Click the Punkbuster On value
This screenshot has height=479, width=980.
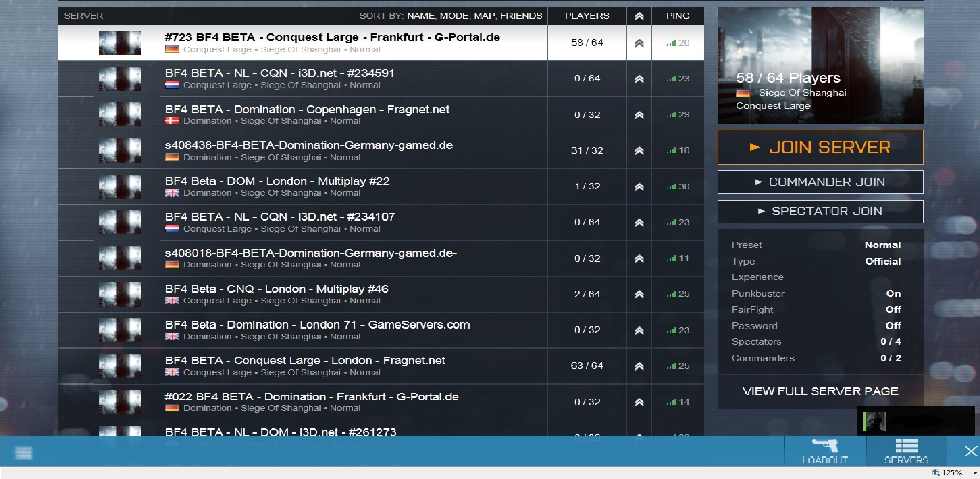click(x=893, y=294)
